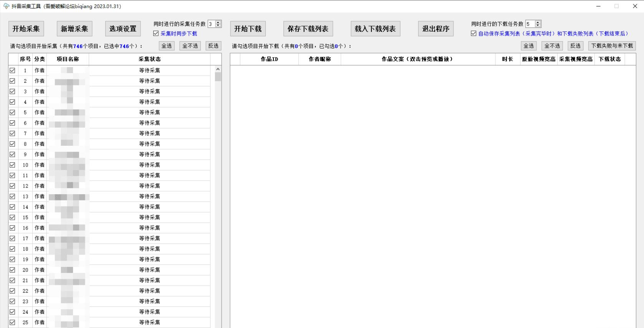Click 下载失败与未下载 button
Image resolution: width=644 pixels, height=328 pixels.
point(612,46)
